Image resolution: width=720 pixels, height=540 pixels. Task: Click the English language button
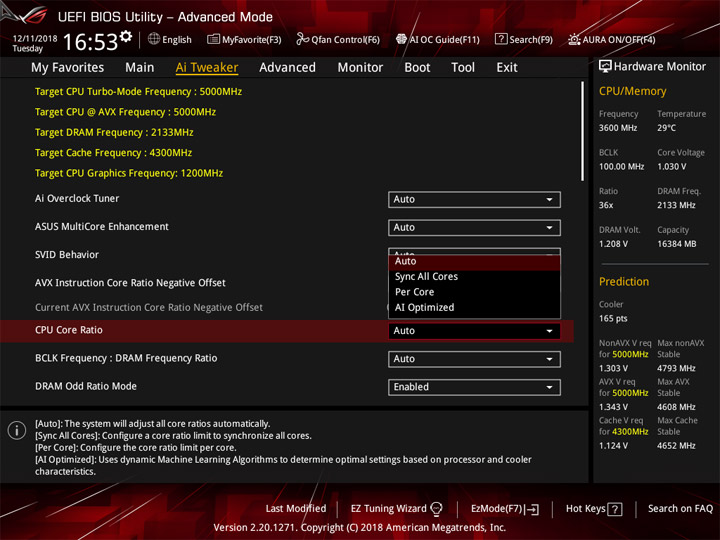pyautogui.click(x=176, y=39)
